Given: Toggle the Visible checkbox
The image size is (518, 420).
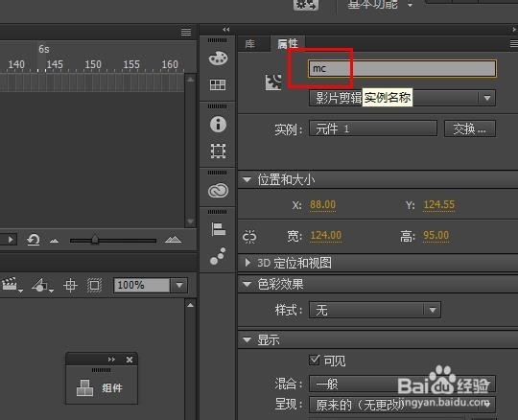Looking at the screenshot, I should pyautogui.click(x=315, y=360).
